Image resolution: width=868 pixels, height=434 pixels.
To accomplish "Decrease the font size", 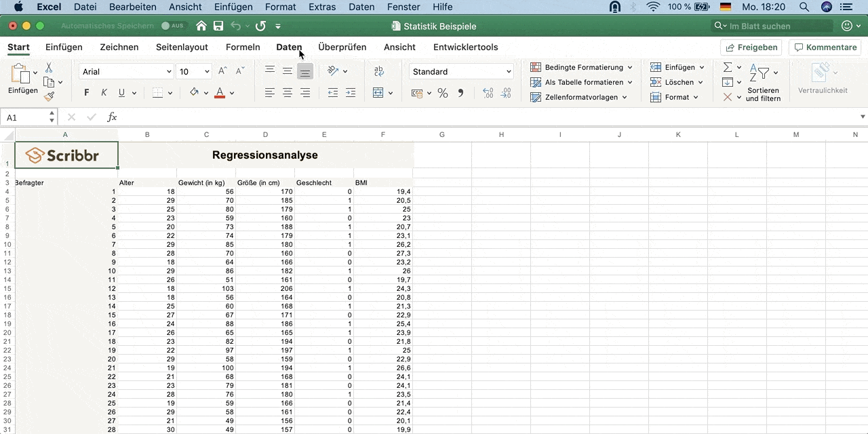I will pos(240,71).
